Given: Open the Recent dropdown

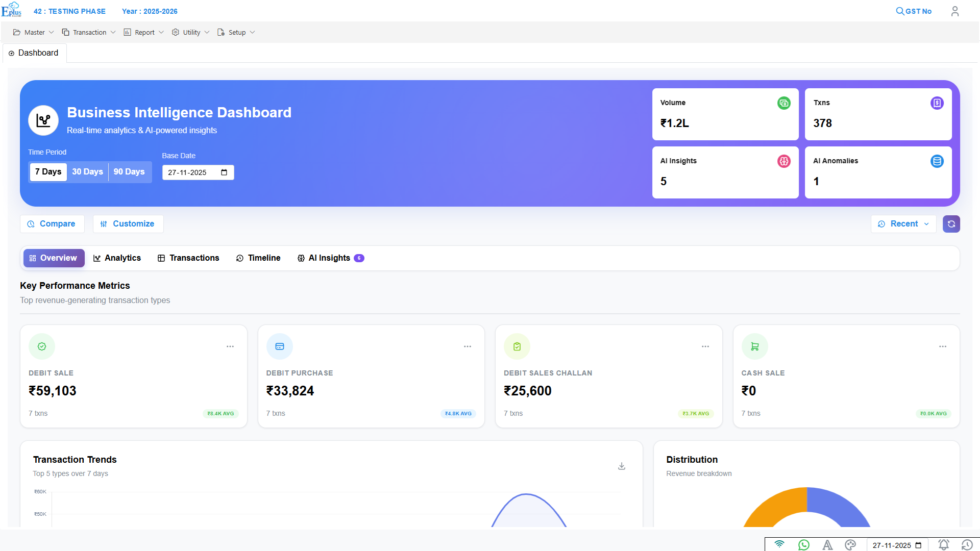Looking at the screenshot, I should click(x=903, y=224).
